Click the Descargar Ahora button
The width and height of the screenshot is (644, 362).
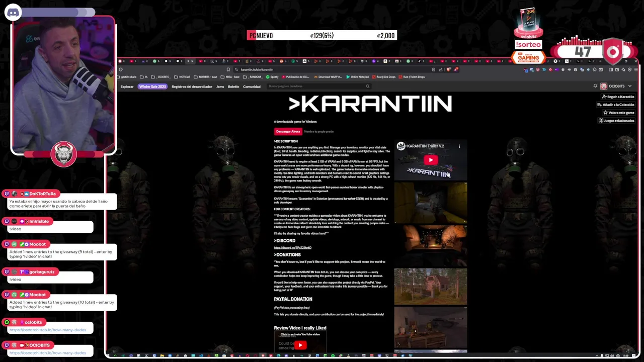288,131
